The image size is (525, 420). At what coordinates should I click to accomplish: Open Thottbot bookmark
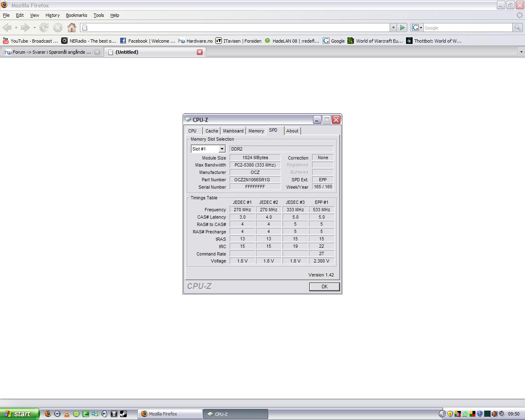[x=434, y=41]
